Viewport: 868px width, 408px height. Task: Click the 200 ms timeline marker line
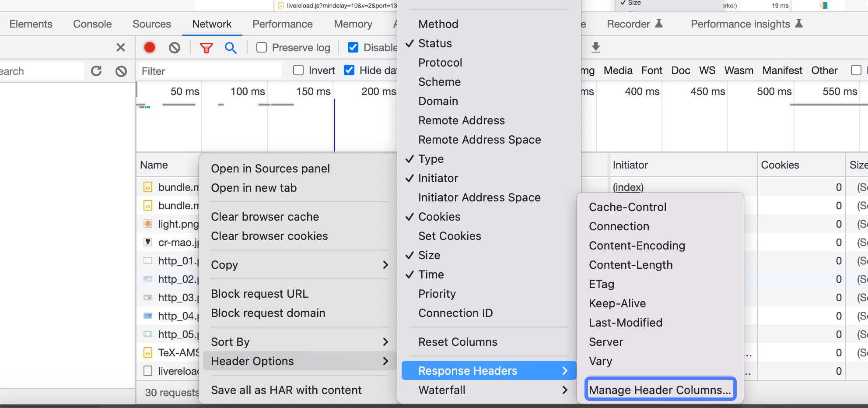click(335, 125)
